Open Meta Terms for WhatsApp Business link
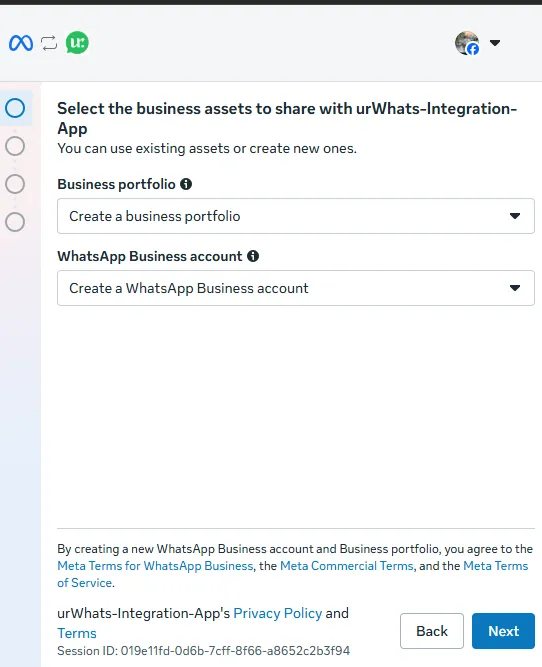 click(155, 566)
